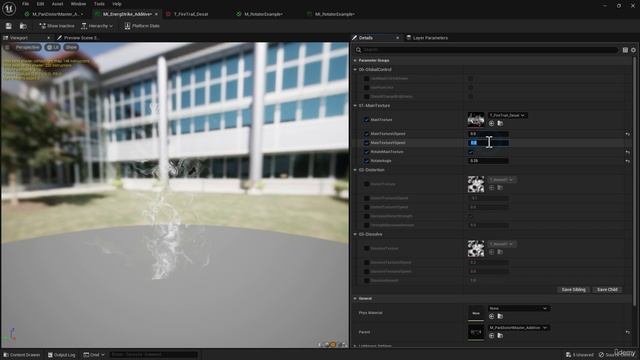This screenshot has width=640, height=360.
Task: Open the Output Log
Action: click(x=62, y=355)
